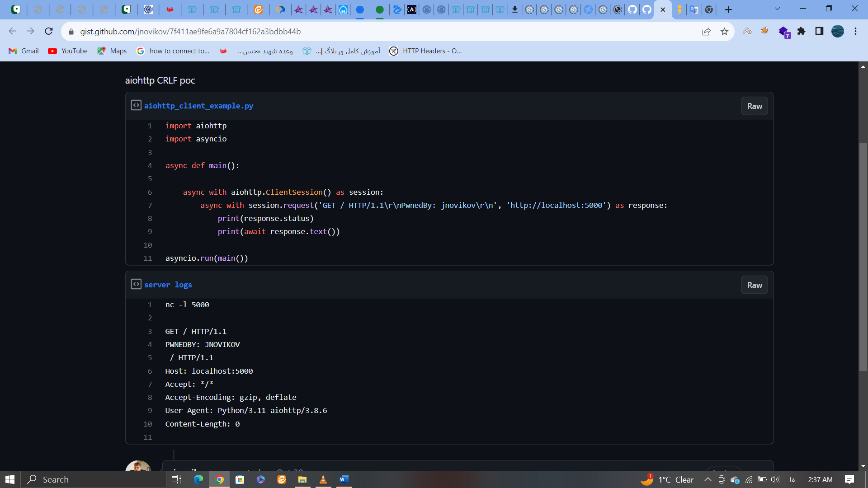
Task: Open aiohttp_client_example.py file link
Action: tap(198, 106)
